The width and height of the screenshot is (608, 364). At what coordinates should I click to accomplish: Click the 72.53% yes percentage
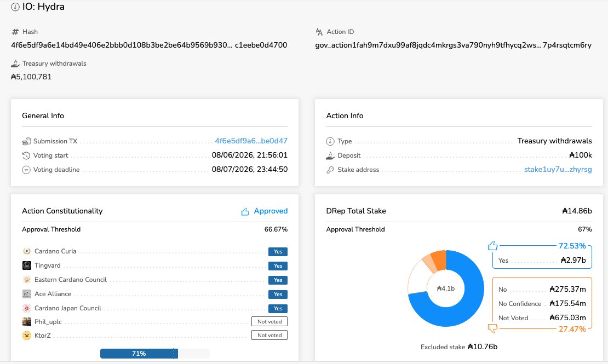click(572, 246)
